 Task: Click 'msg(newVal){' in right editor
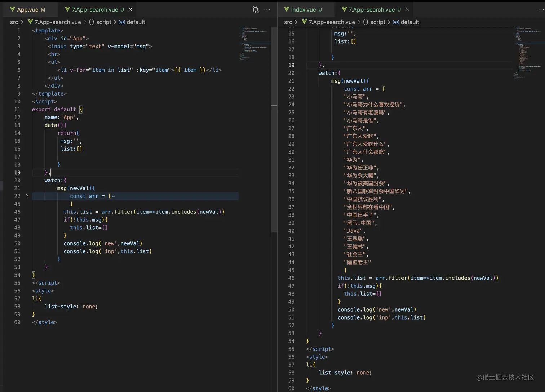[350, 81]
